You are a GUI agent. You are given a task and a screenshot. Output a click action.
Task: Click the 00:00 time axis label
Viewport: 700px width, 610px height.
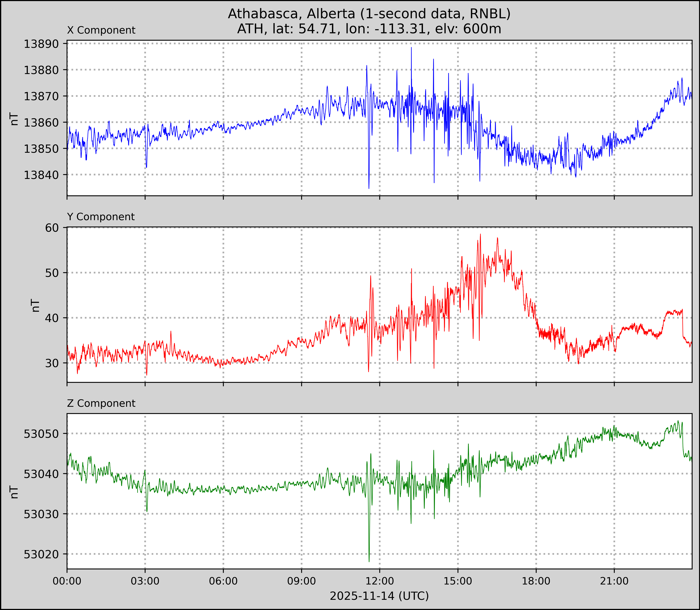[x=67, y=581]
